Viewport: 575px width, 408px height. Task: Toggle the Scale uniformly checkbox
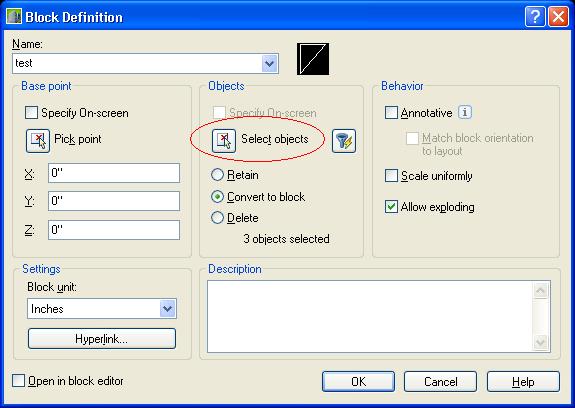tap(391, 176)
